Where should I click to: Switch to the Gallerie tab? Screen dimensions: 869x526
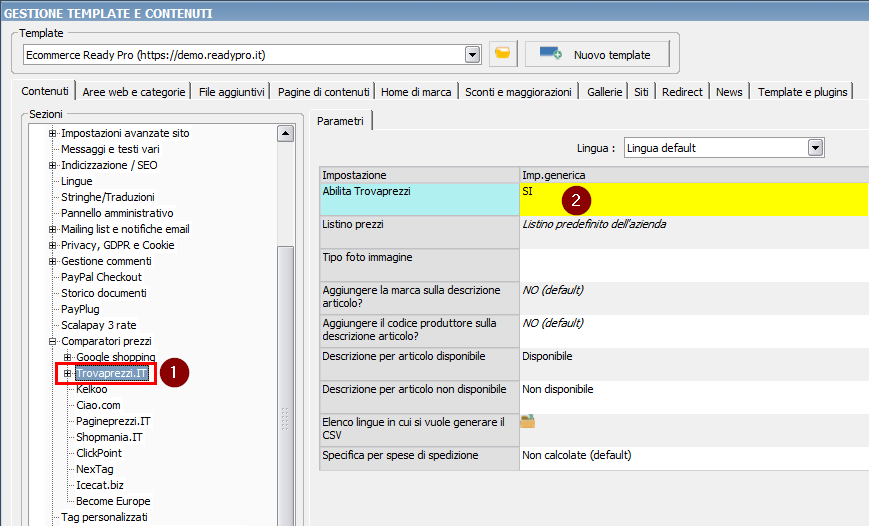604,92
